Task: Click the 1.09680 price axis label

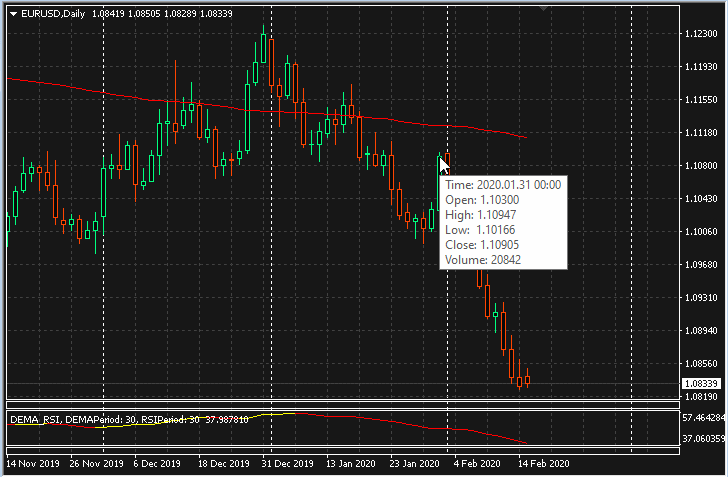Action: click(x=701, y=265)
